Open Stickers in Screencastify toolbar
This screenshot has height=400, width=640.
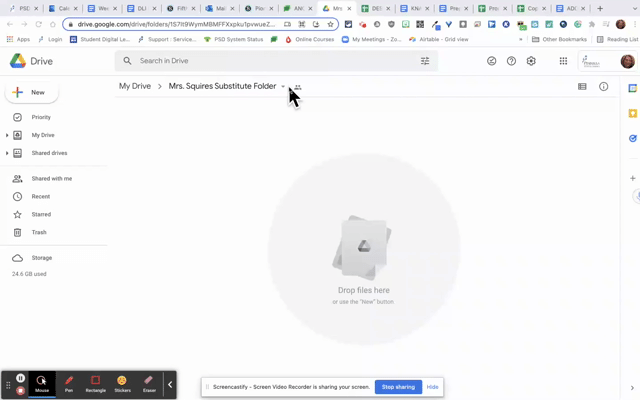coord(122,384)
